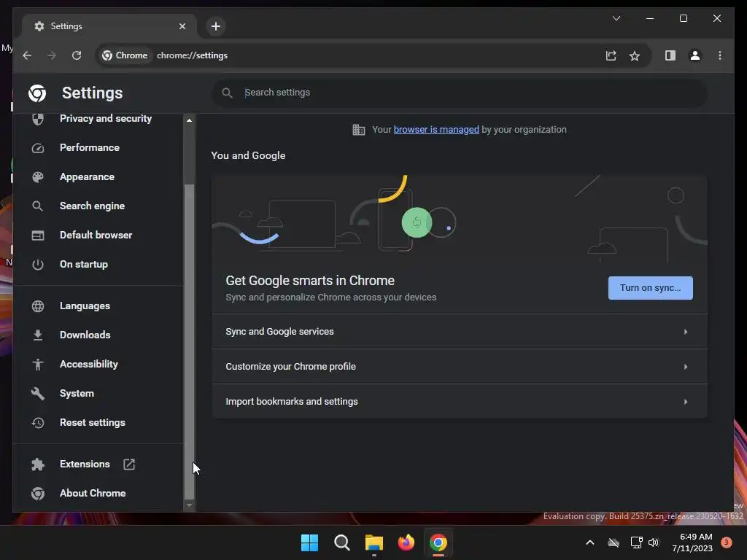The width and height of the screenshot is (747, 560).
Task: Click the sidebar scroll-up arrow
Action: pos(189,120)
